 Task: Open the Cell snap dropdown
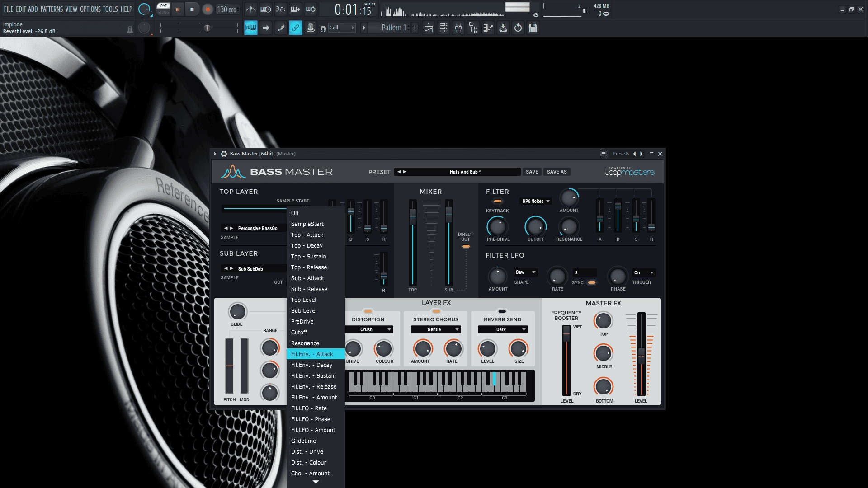coord(342,28)
